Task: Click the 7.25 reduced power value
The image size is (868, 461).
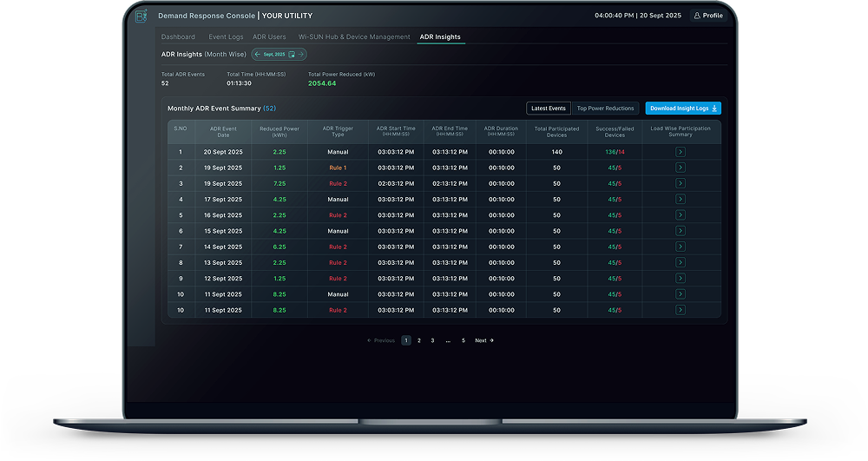Action: (279, 184)
